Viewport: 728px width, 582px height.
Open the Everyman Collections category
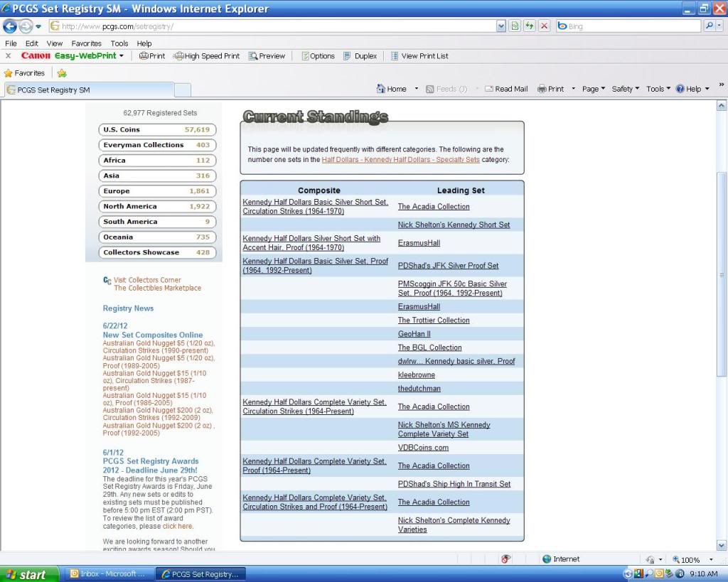(x=157, y=145)
